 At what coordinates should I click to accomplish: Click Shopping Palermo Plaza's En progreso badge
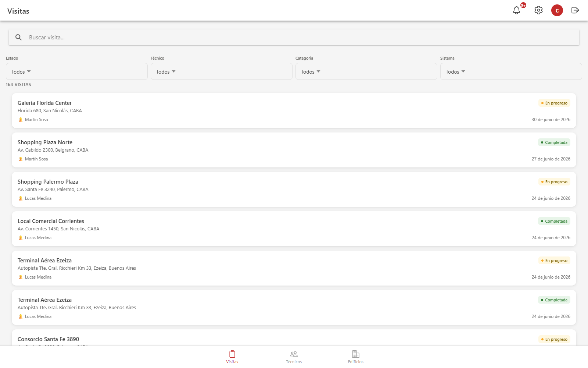[x=554, y=182]
